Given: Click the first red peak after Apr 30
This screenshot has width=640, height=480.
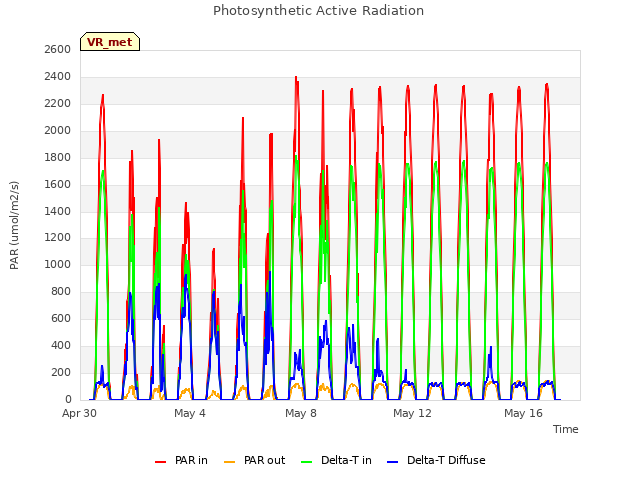Looking at the screenshot, I should (x=103, y=96).
